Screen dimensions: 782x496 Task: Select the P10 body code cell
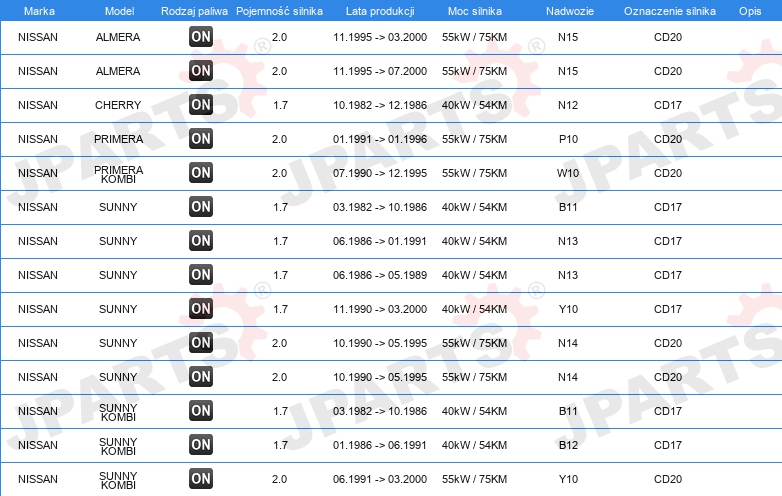[x=568, y=139]
